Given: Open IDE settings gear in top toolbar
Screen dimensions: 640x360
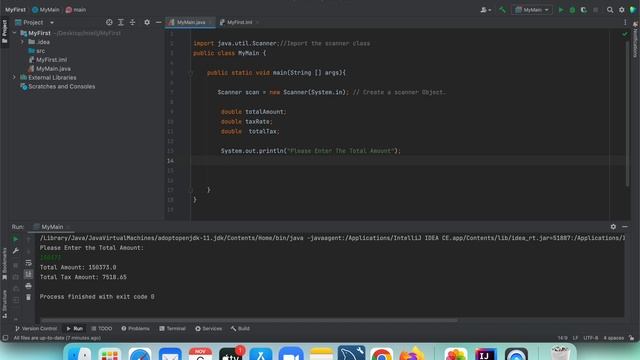Looking at the screenshot, I should [622, 10].
